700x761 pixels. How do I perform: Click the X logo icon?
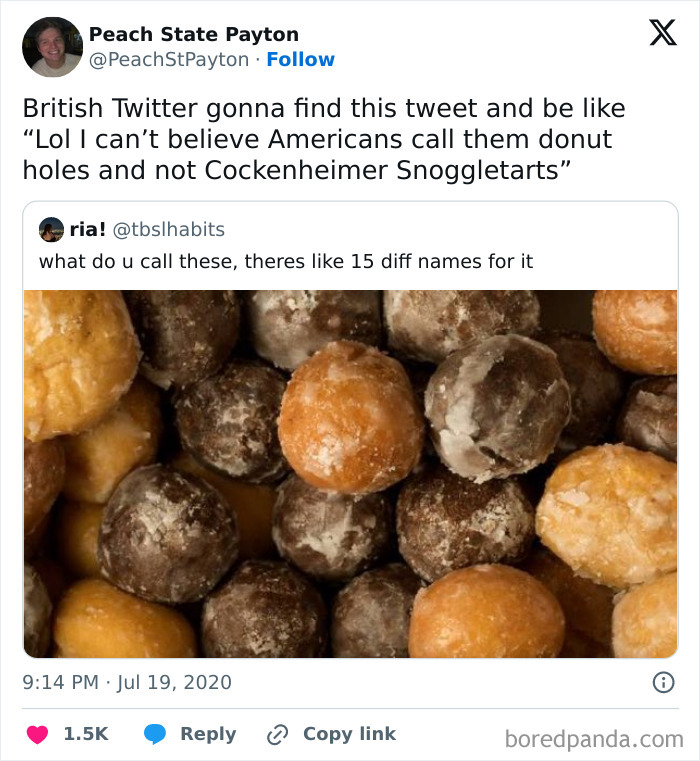tap(662, 34)
